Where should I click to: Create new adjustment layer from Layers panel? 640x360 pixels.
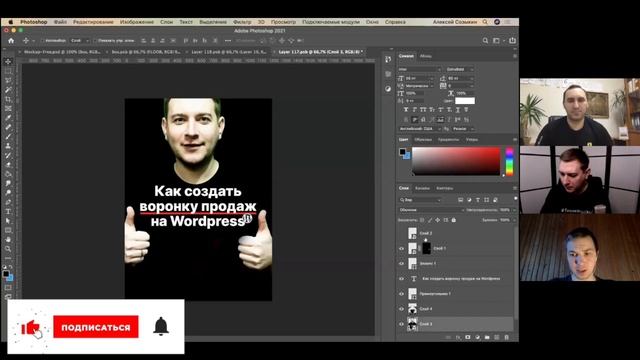click(478, 338)
